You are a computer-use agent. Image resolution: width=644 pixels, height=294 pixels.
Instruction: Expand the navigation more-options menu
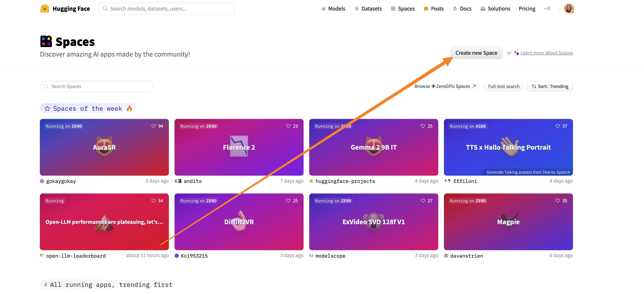547,9
